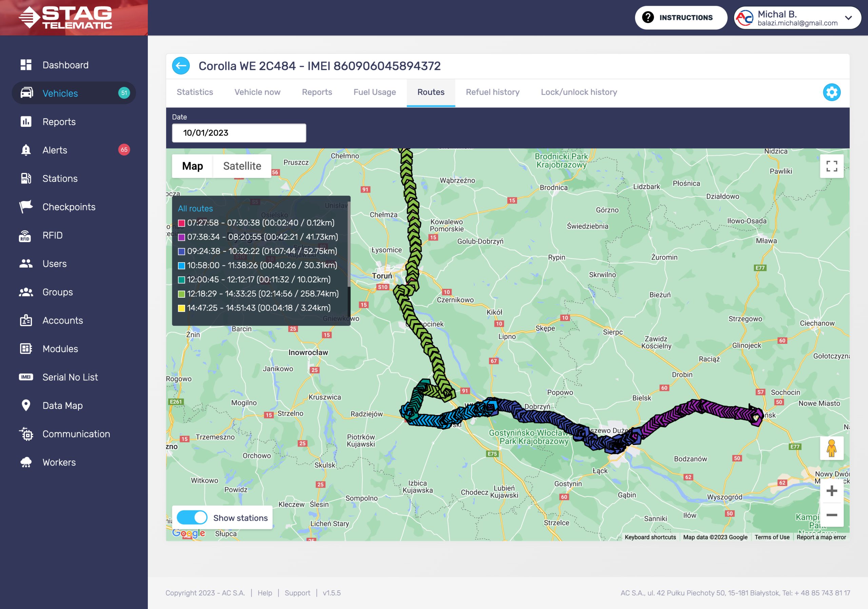Click the Stations fuel pump icon
This screenshot has height=609, width=868.
click(26, 178)
